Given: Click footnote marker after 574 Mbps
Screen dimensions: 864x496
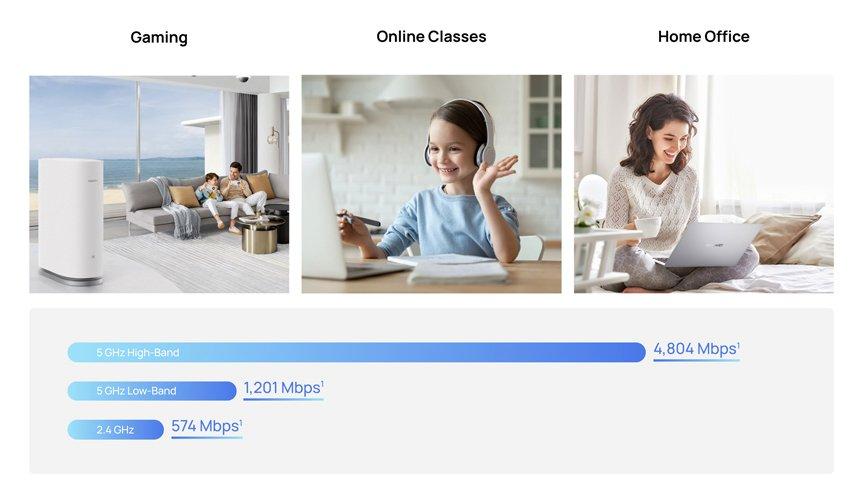Looking at the screenshot, I should tap(241, 422).
